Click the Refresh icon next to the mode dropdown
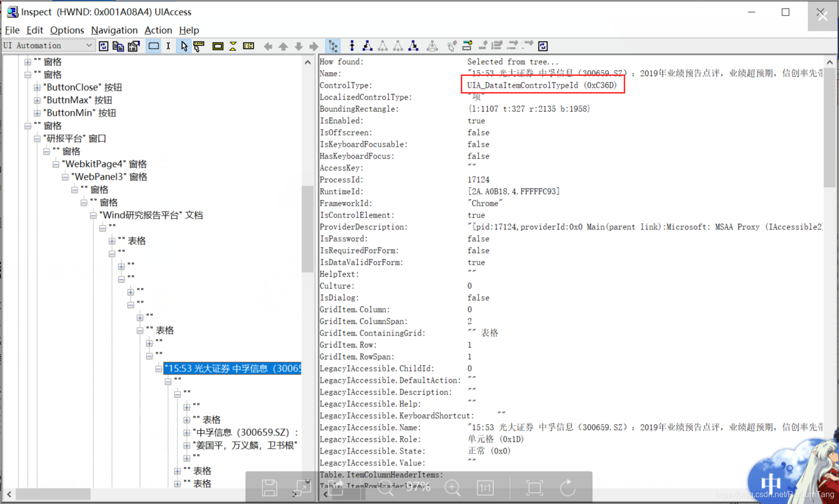Image resolution: width=839 pixels, height=504 pixels. pos(104,46)
